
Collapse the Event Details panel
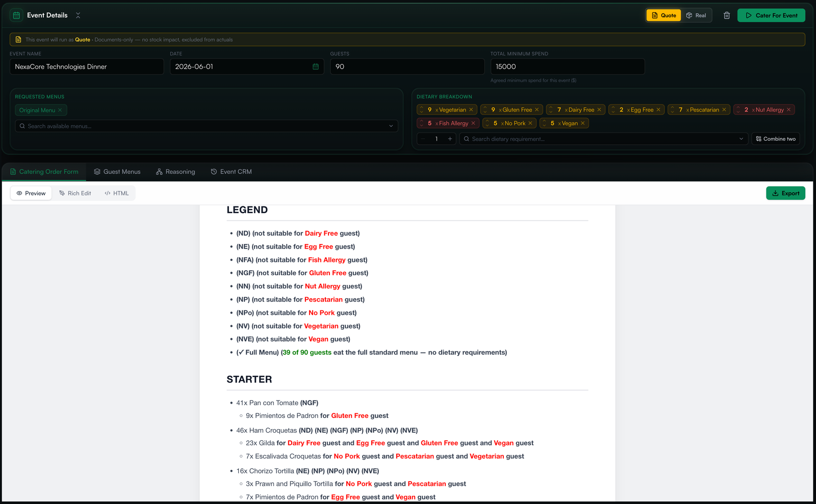[78, 15]
